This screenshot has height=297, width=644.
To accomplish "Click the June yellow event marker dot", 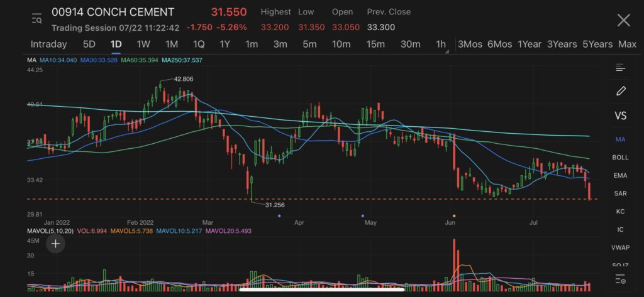I will pyautogui.click(x=454, y=215).
